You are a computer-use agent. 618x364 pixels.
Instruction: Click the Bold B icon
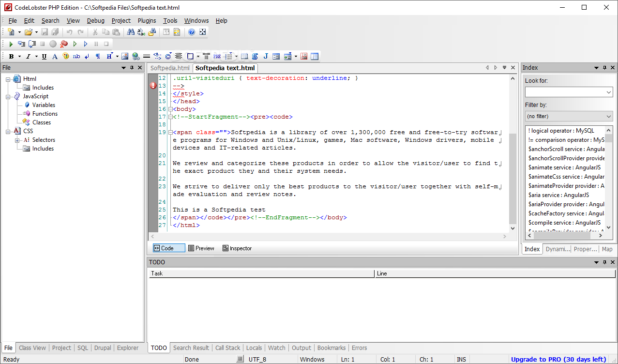click(11, 56)
